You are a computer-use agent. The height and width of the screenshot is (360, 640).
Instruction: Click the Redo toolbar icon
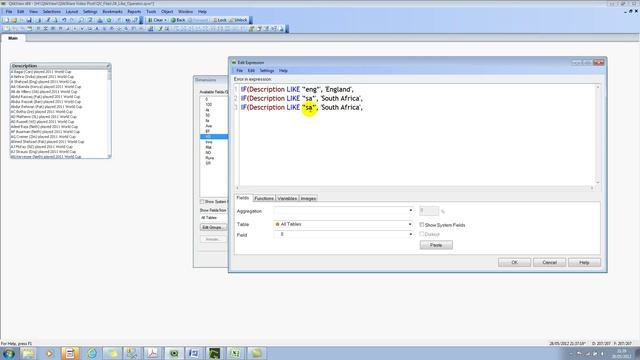72,20
